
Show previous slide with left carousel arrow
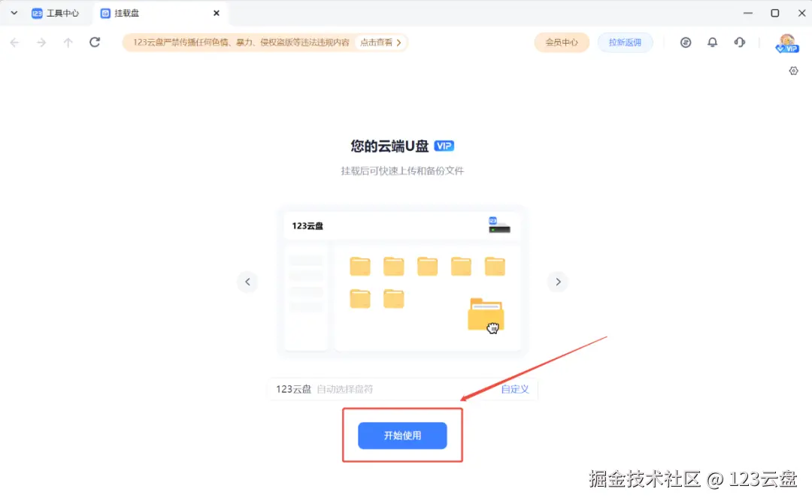click(247, 282)
